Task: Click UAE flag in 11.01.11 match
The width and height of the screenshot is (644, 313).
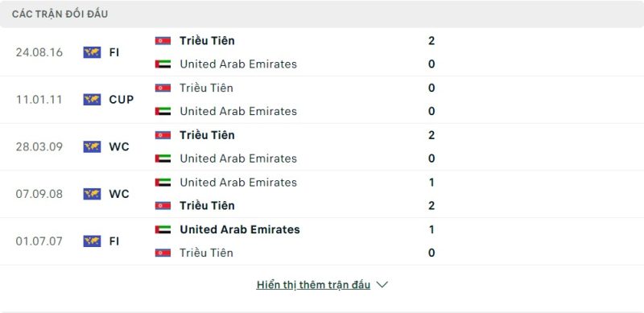Action: coord(163,111)
